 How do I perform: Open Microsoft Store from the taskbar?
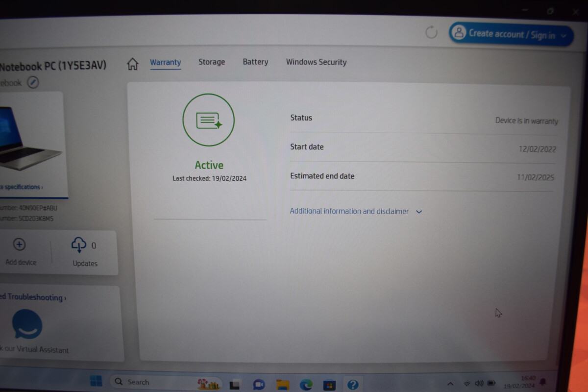coord(330,385)
